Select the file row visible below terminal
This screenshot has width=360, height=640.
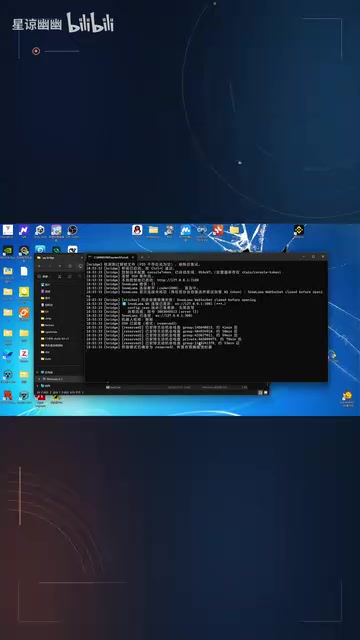(x=176, y=387)
